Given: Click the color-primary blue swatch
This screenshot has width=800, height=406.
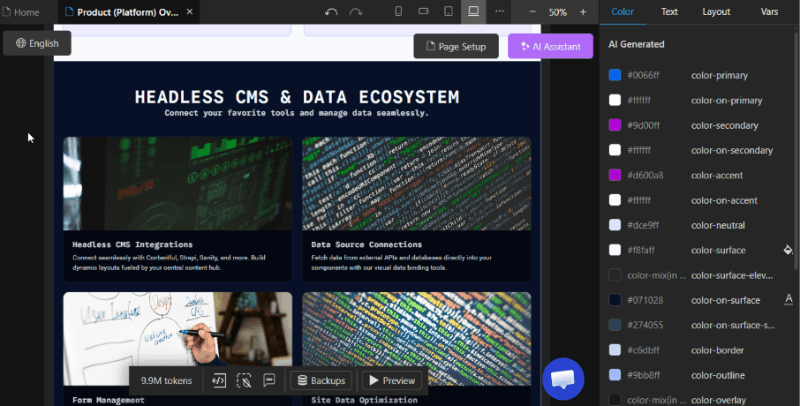Looking at the screenshot, I should tap(615, 75).
